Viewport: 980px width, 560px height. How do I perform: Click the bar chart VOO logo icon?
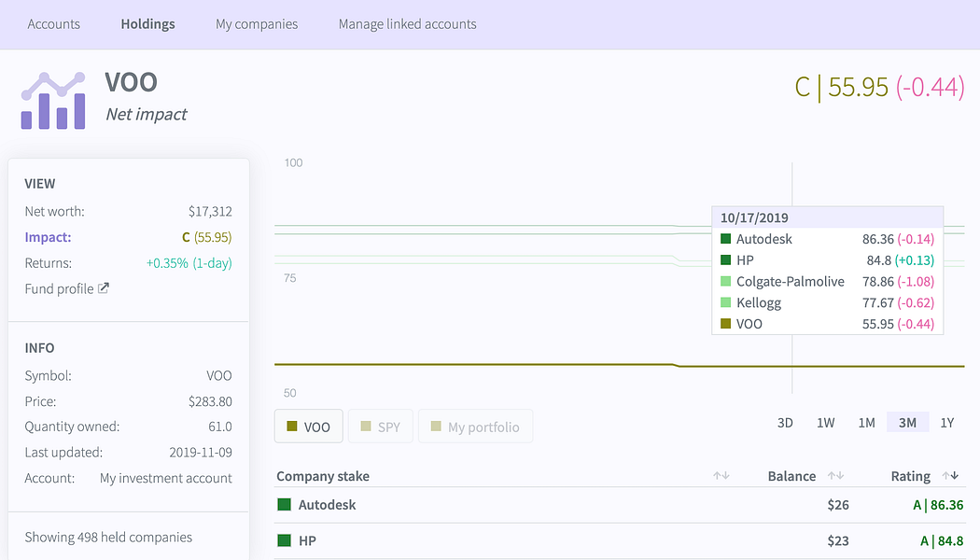coord(53,101)
